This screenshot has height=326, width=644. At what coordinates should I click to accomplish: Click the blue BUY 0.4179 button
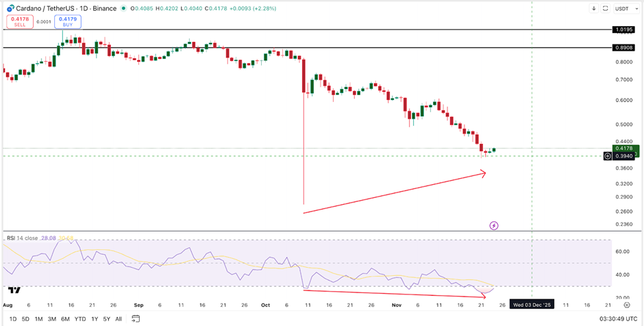[68, 22]
